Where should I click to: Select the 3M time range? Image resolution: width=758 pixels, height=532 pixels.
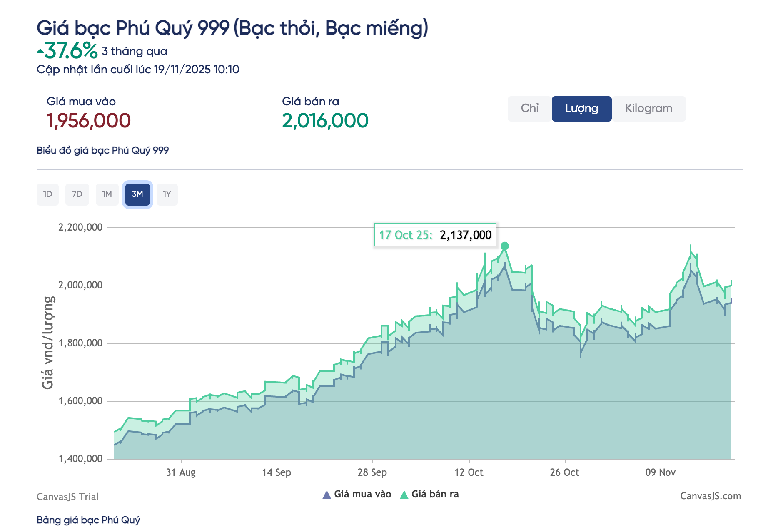[137, 194]
